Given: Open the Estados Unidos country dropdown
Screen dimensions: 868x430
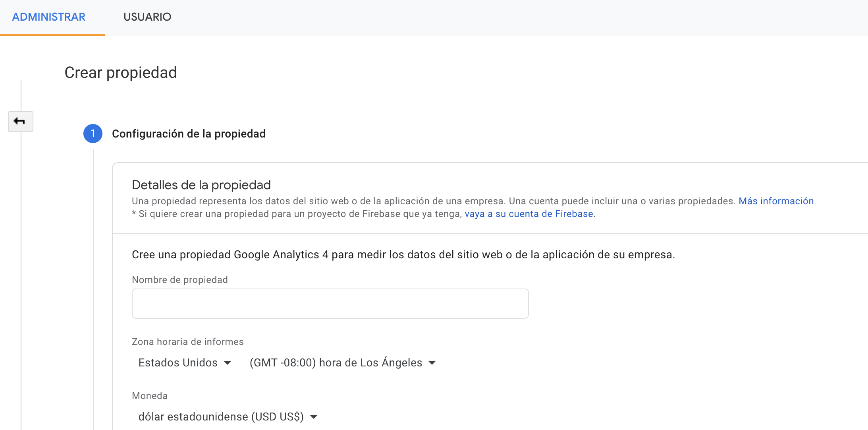Looking at the screenshot, I should pyautogui.click(x=185, y=363).
